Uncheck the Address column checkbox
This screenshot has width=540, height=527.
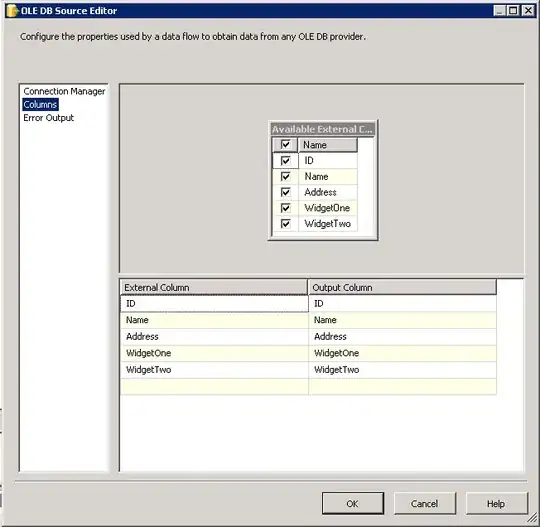(x=285, y=192)
